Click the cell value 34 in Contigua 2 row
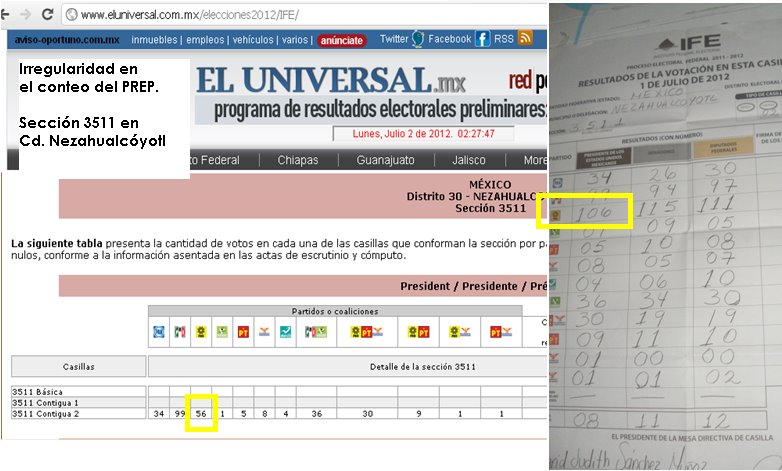Screen dimensions: 782x471 click(159, 414)
